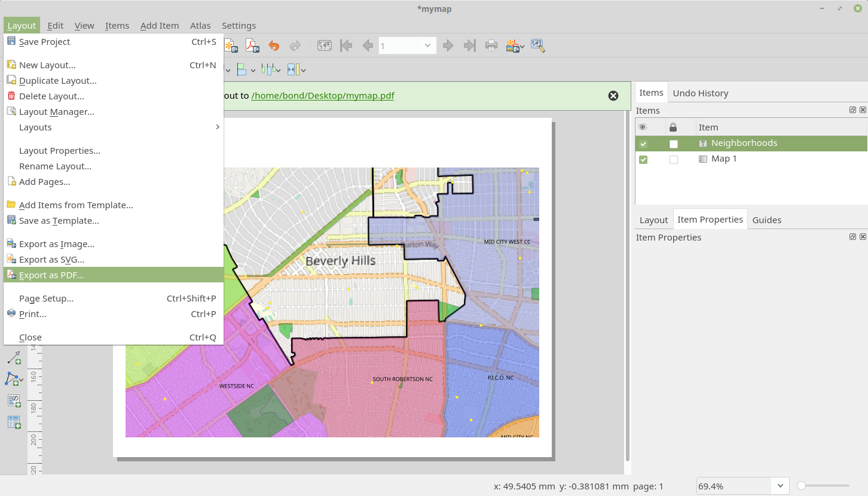Close the export success message bar

(613, 96)
